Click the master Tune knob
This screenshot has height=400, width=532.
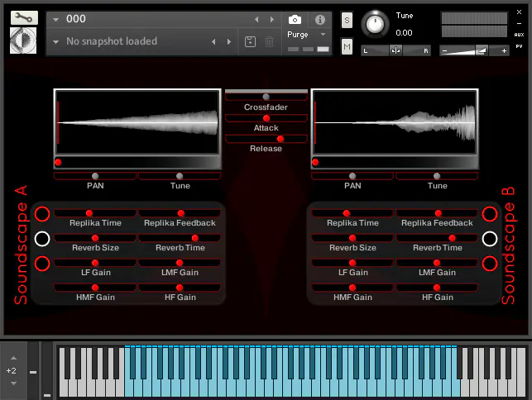coord(375,25)
